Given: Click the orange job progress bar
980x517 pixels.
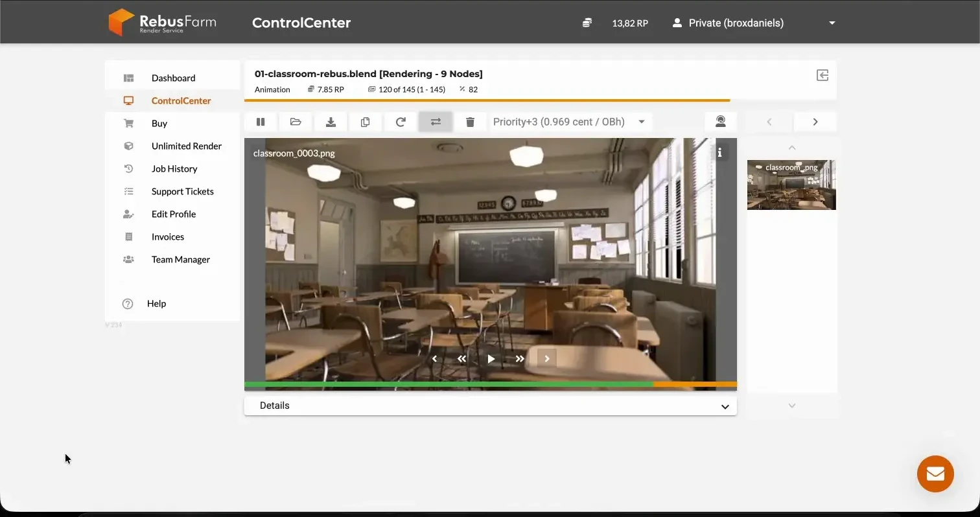Looking at the screenshot, I should [487, 100].
